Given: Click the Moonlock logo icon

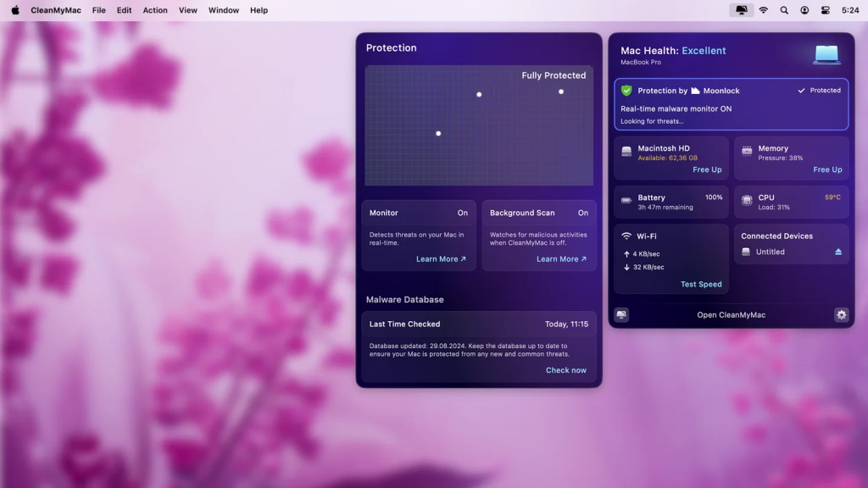Looking at the screenshot, I should (695, 91).
